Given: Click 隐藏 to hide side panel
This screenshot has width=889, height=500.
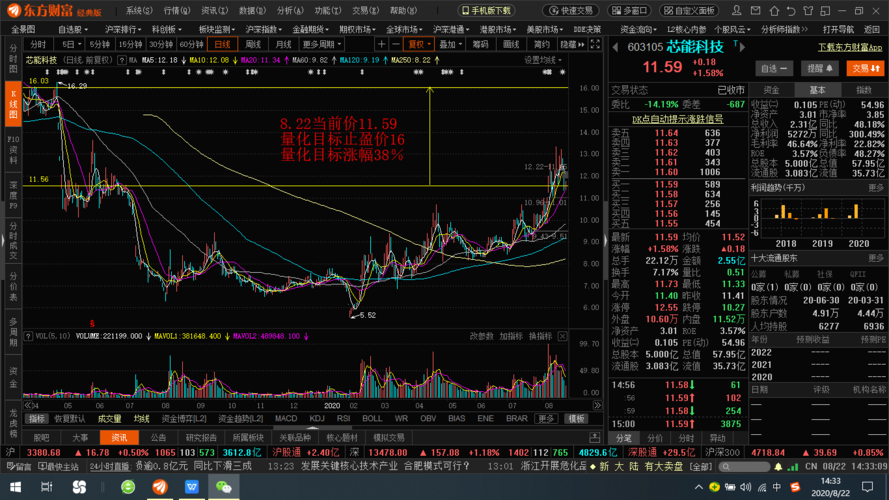Looking at the screenshot, I should coord(572,44).
